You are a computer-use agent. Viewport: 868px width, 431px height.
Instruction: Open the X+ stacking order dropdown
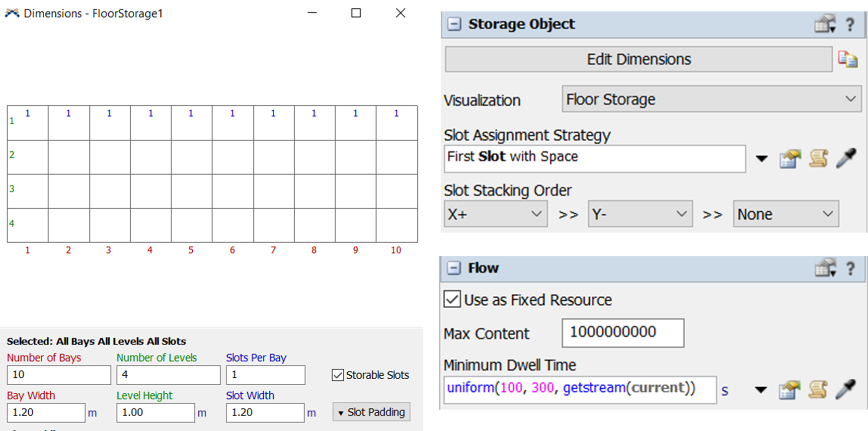[x=495, y=214]
